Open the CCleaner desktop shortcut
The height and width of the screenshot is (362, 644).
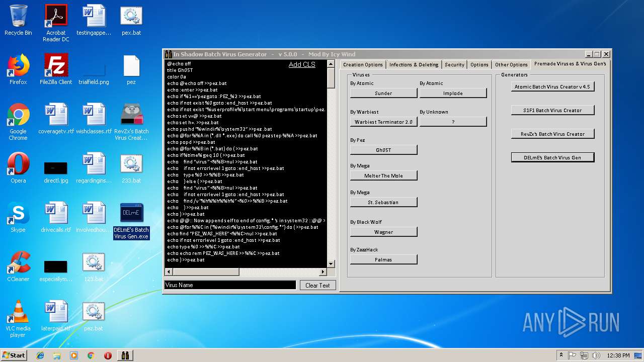coord(18,266)
